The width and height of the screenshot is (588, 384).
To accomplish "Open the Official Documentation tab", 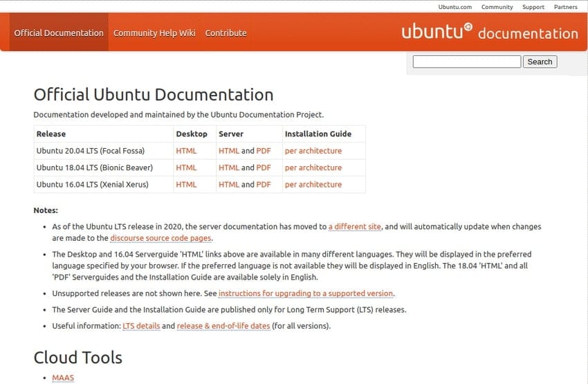I will 59,33.
